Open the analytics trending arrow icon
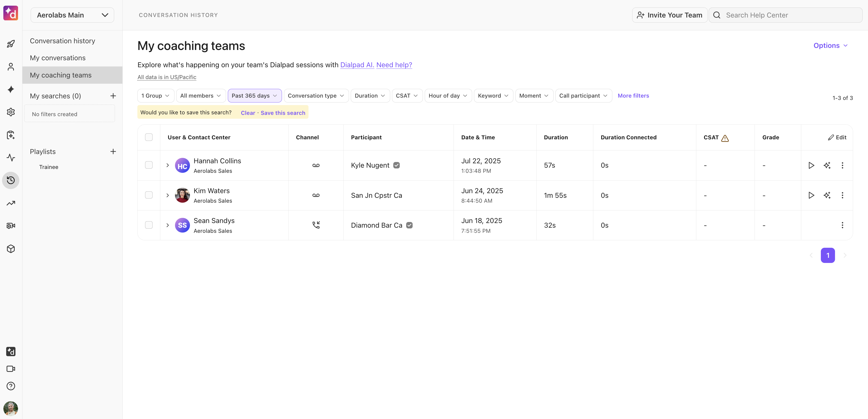The height and width of the screenshot is (419, 868). click(11, 203)
